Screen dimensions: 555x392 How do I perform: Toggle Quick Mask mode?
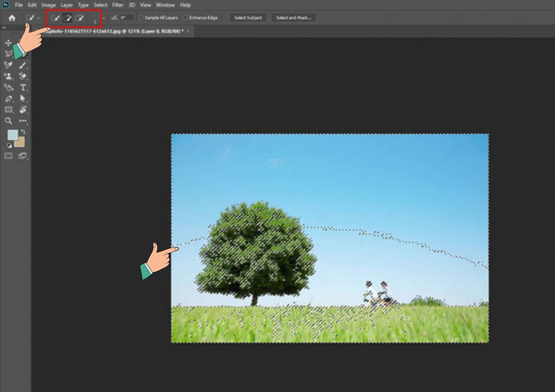(8, 156)
